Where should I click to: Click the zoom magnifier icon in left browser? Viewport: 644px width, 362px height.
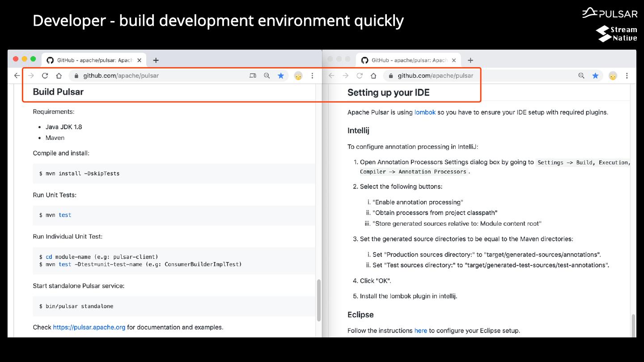[267, 76]
